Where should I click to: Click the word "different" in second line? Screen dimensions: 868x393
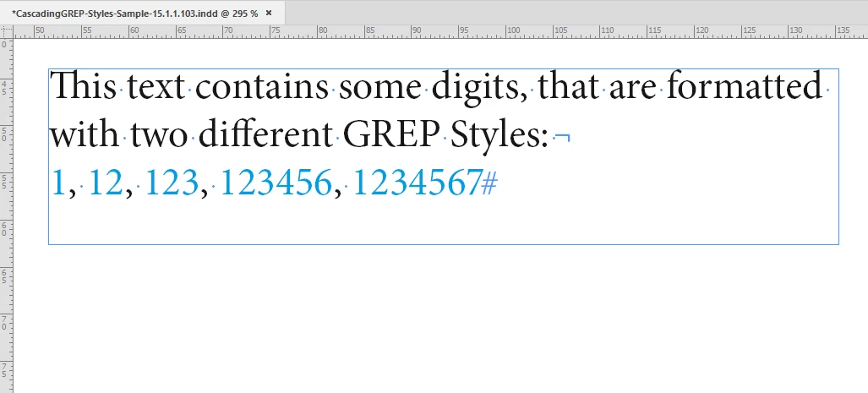coord(265,135)
